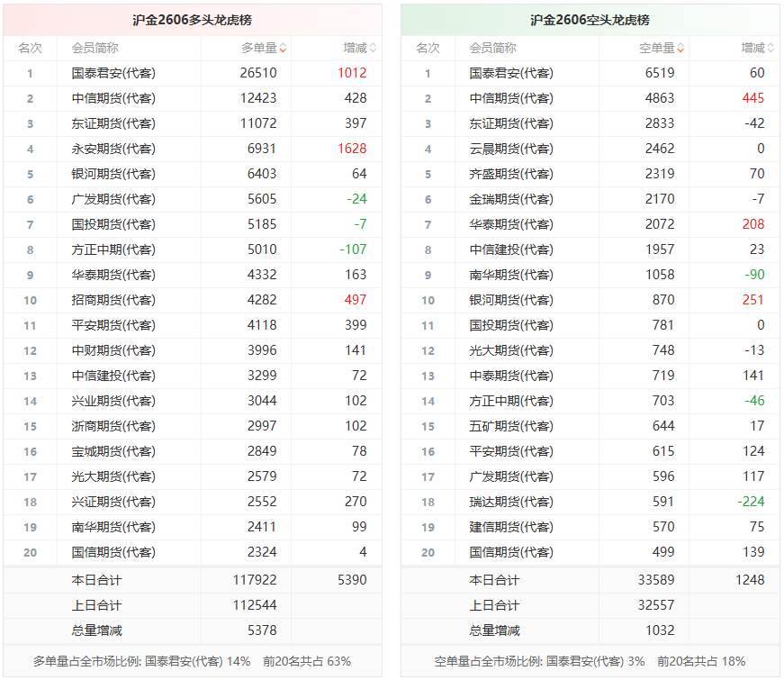
Task: Sort short table by 增减 sort arrows
Action: tap(770, 49)
